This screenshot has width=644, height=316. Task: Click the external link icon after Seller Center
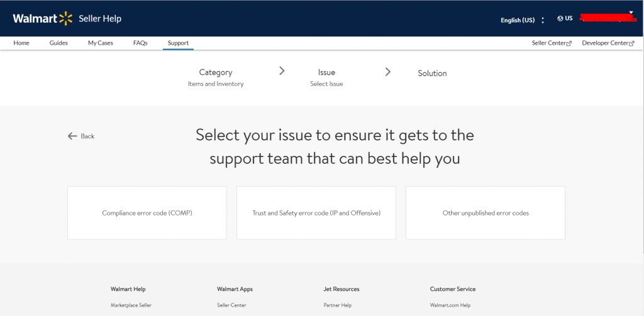569,43
